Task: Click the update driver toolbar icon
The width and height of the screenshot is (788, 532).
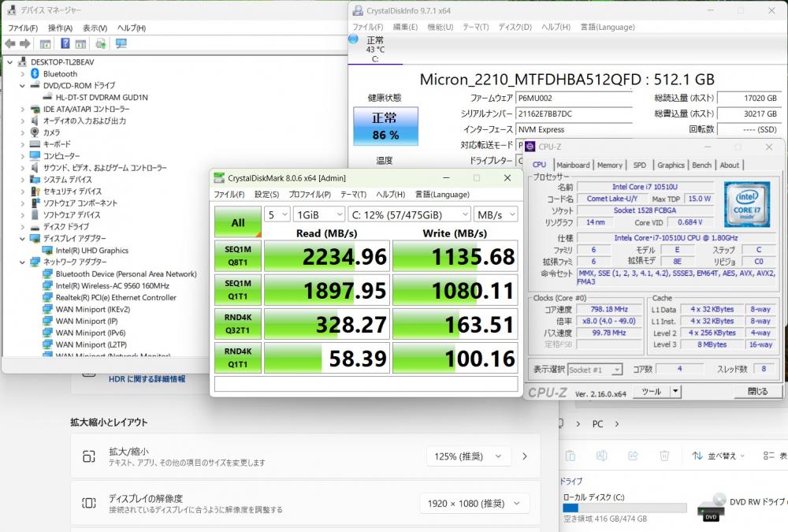Action: coord(101,43)
